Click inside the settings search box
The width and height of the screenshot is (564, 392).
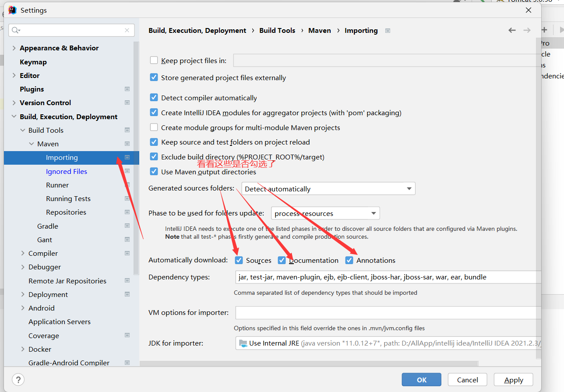(x=72, y=30)
